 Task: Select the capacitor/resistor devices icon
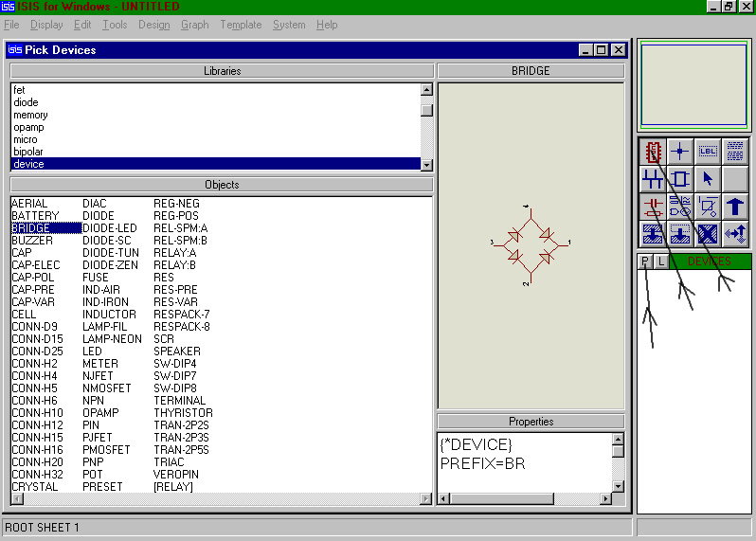tap(652, 206)
